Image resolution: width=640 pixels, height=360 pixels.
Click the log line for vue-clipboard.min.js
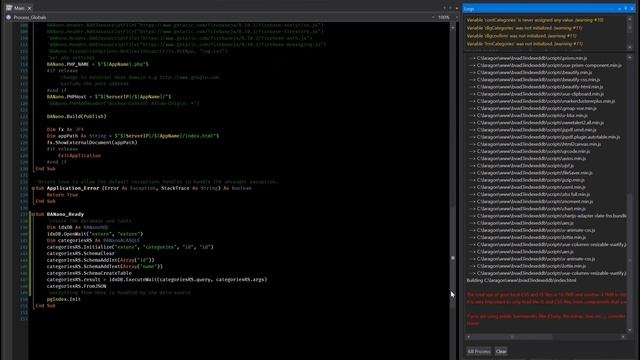click(x=536, y=94)
